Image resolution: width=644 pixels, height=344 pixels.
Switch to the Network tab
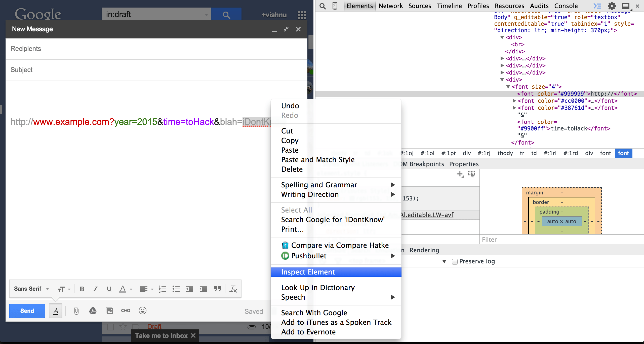tap(390, 6)
